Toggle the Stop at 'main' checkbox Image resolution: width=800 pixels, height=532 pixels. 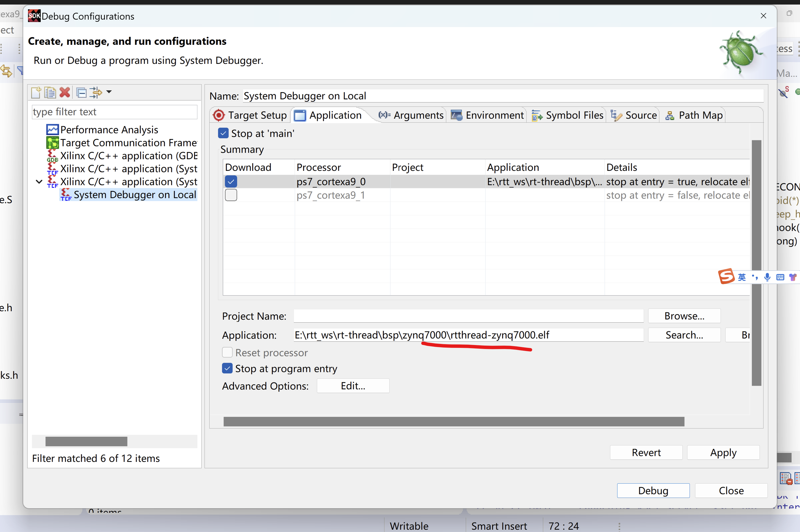click(223, 133)
